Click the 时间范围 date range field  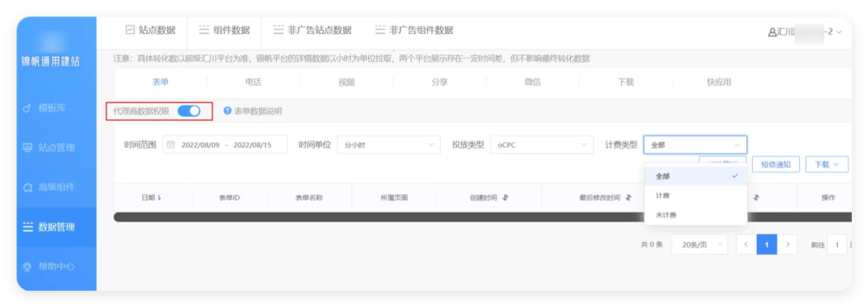(x=225, y=145)
